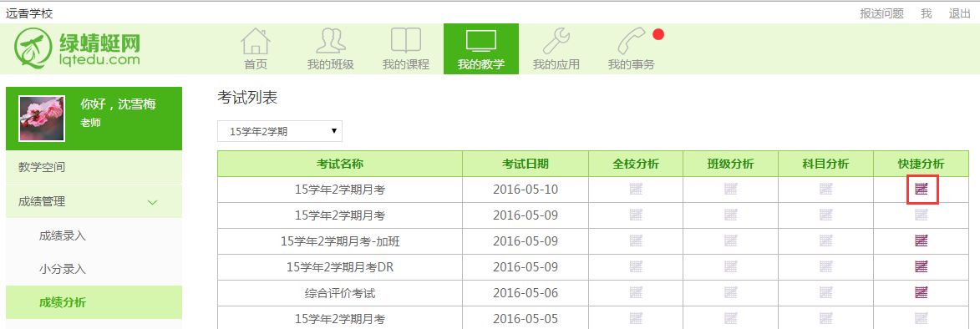
Task: Click the 报送问题 link
Action: pyautogui.click(x=881, y=13)
